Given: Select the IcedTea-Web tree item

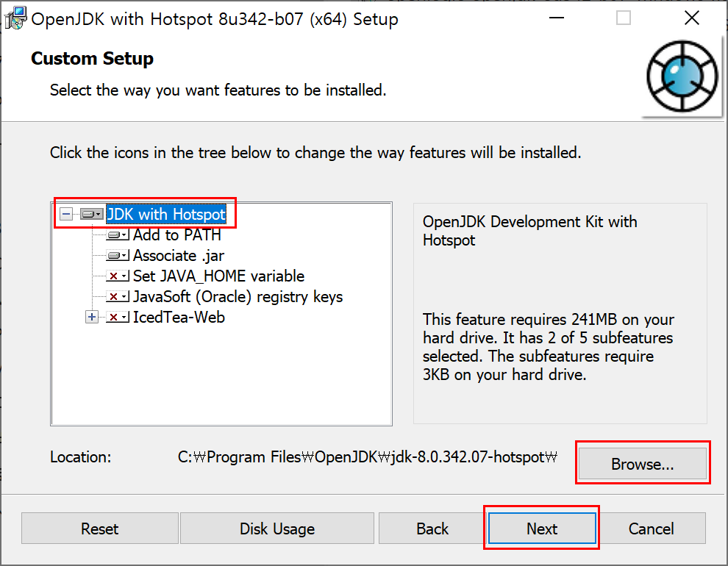Looking at the screenshot, I should [179, 318].
